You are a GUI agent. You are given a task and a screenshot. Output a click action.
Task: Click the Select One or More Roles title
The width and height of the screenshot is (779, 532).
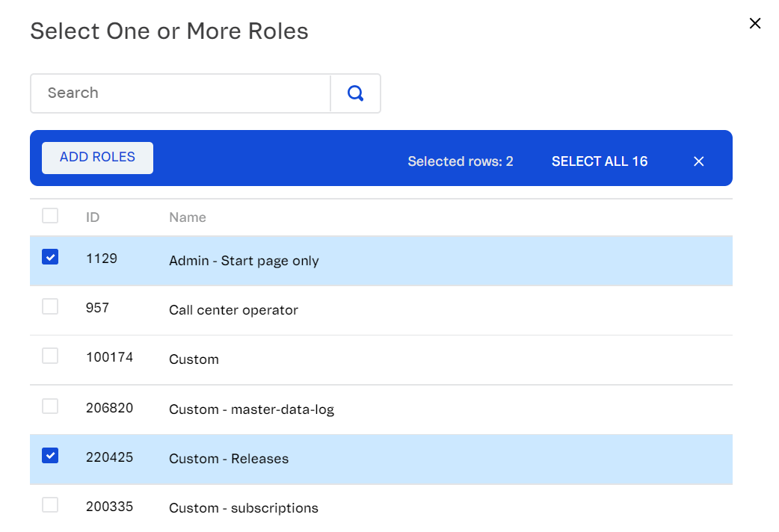170,31
